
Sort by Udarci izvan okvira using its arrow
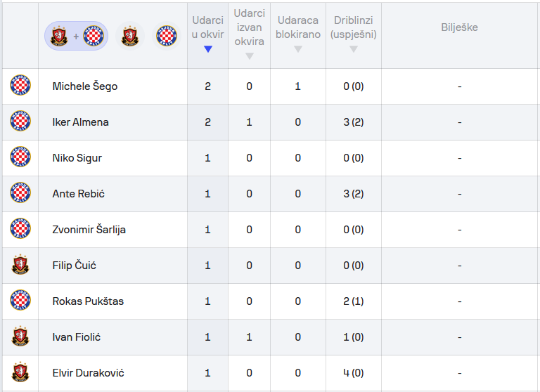(249, 56)
